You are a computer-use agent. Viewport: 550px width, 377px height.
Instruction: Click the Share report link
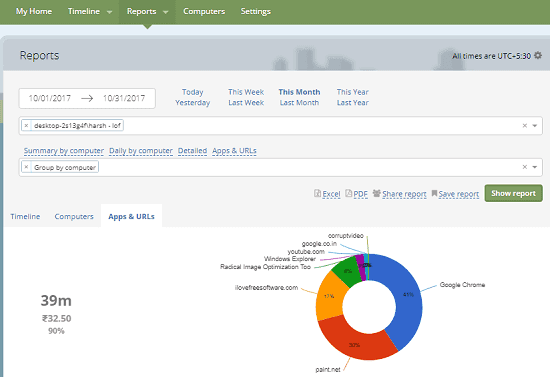point(404,194)
